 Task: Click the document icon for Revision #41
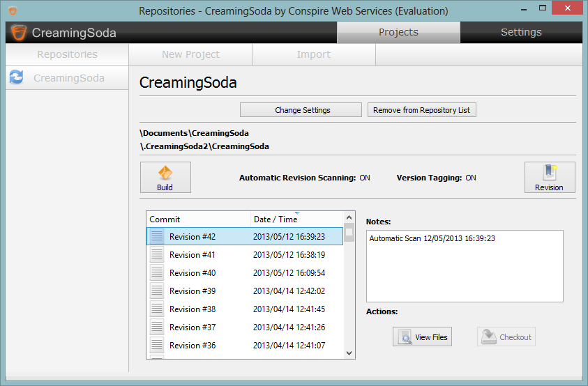(157, 255)
